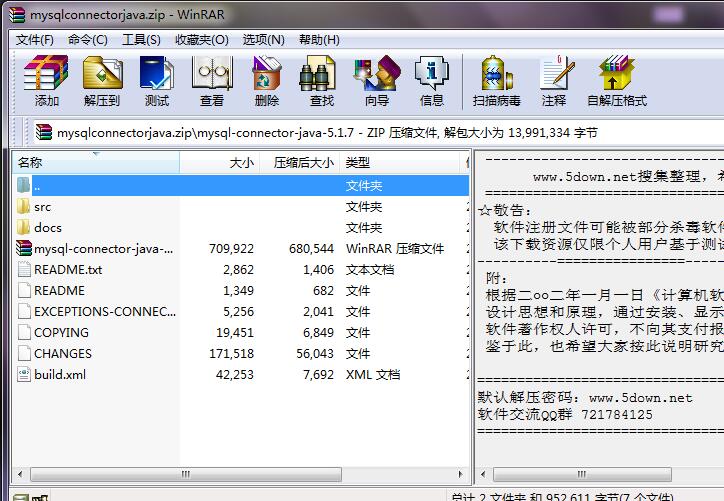Select the EXCEPTIONS-CONNEC... file name

point(105,311)
